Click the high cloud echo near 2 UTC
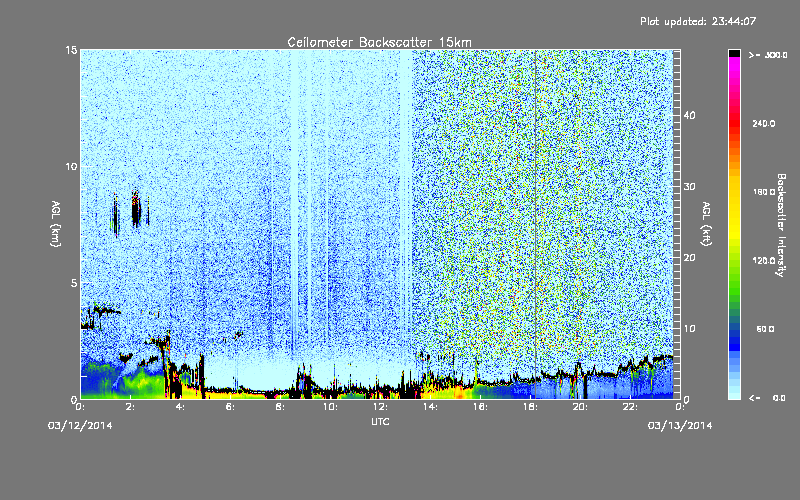This screenshot has width=800, height=500. point(136,208)
